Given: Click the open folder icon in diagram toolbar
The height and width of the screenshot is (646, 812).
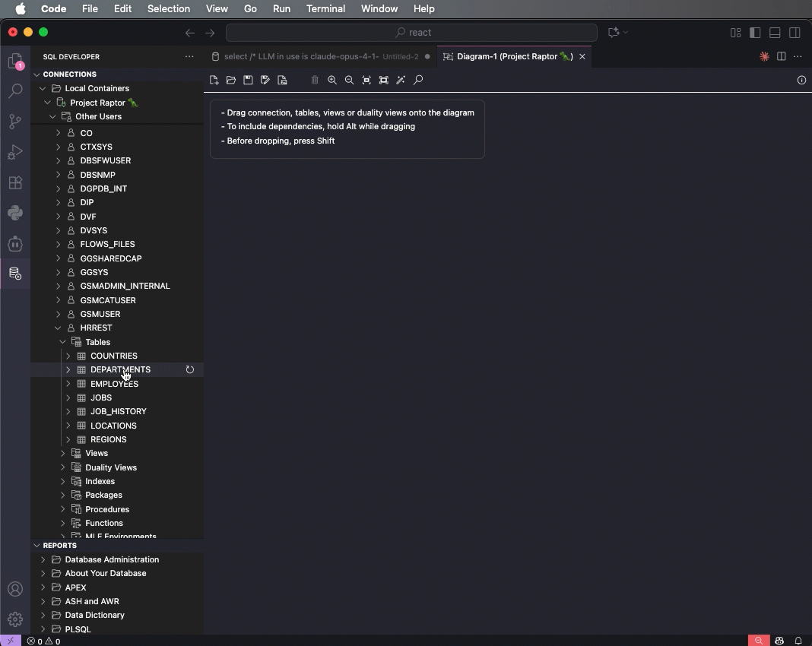Looking at the screenshot, I should click(231, 80).
